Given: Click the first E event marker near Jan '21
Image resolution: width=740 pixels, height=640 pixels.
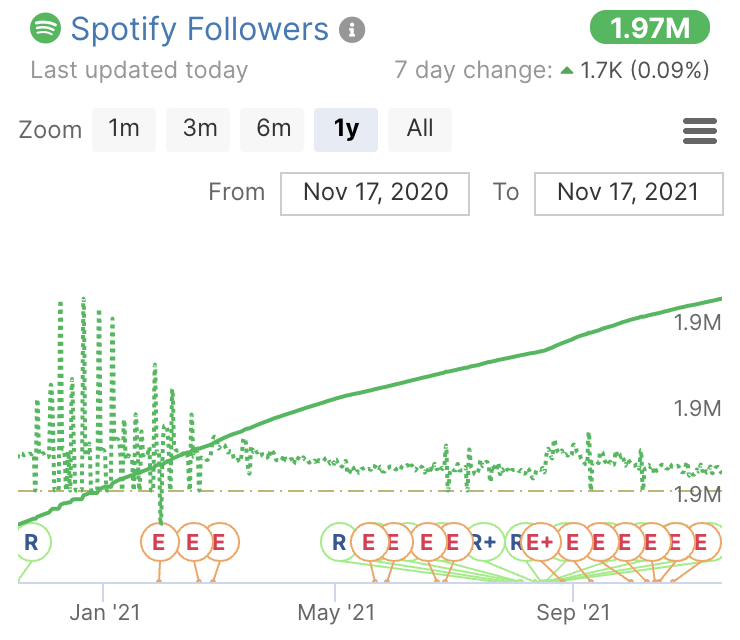Looking at the screenshot, I should click(159, 543).
